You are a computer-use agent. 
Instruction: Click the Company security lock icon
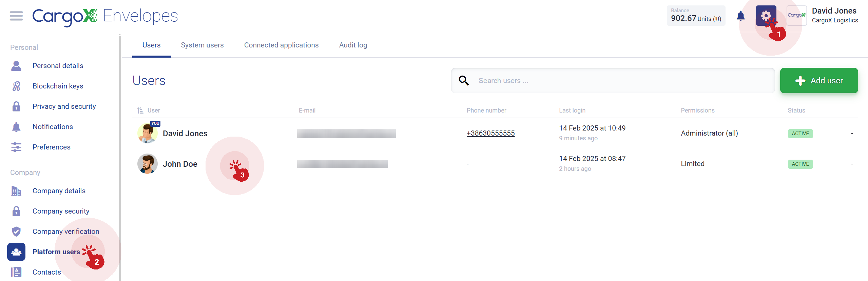(x=16, y=211)
